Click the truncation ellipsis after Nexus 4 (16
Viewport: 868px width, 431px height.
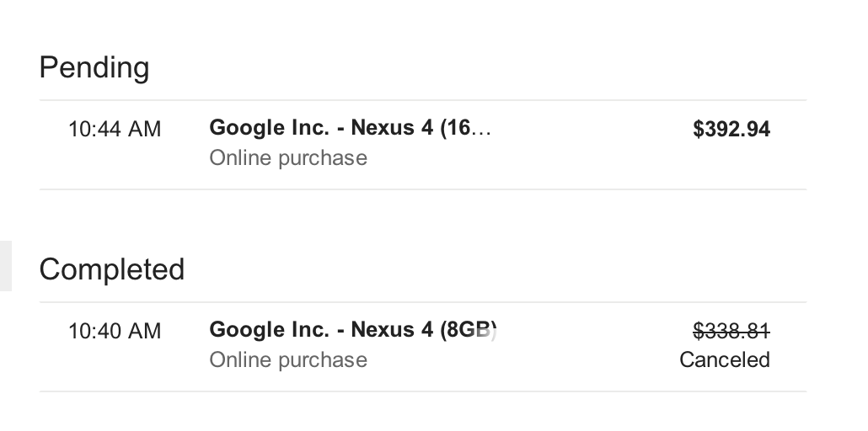[x=481, y=130]
